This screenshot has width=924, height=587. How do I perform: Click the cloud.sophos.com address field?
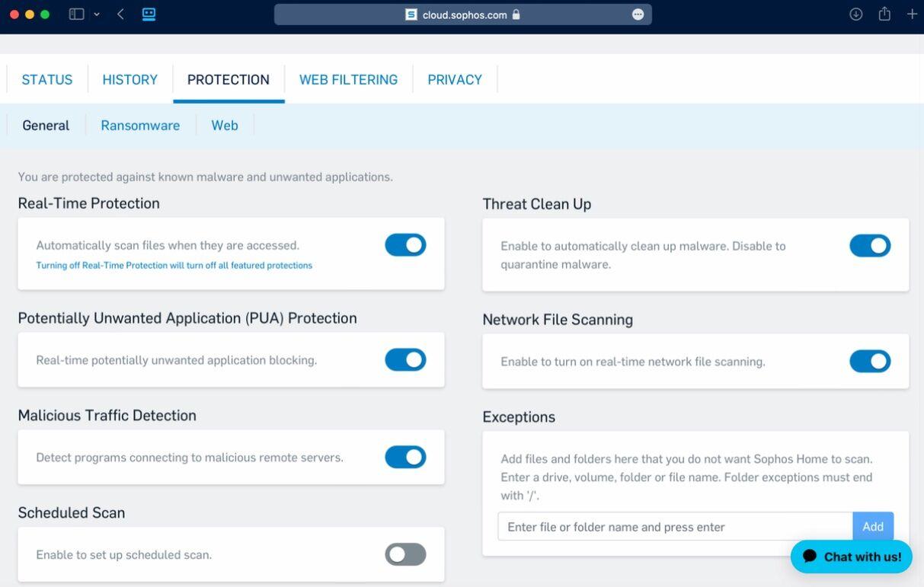pyautogui.click(x=463, y=14)
